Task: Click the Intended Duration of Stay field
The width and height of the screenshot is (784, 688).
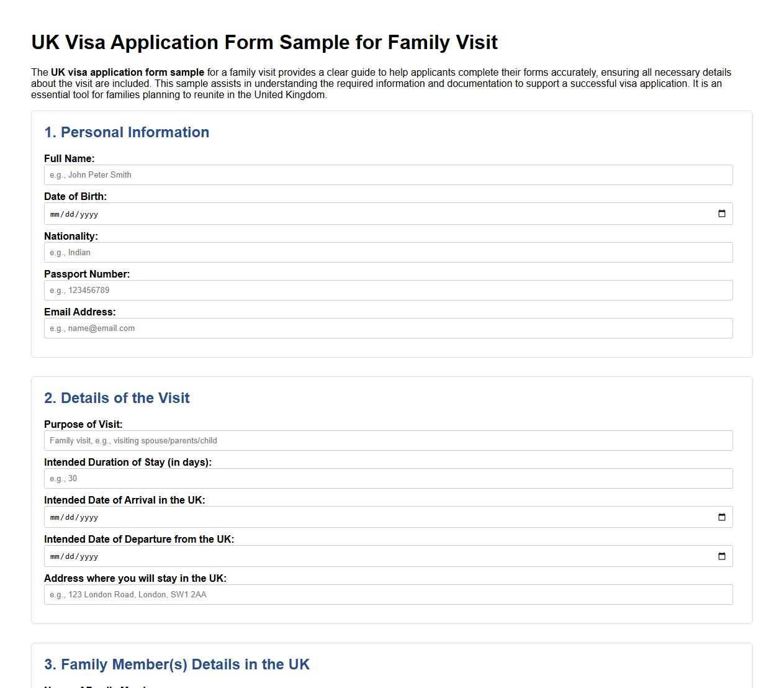Action: tap(388, 478)
